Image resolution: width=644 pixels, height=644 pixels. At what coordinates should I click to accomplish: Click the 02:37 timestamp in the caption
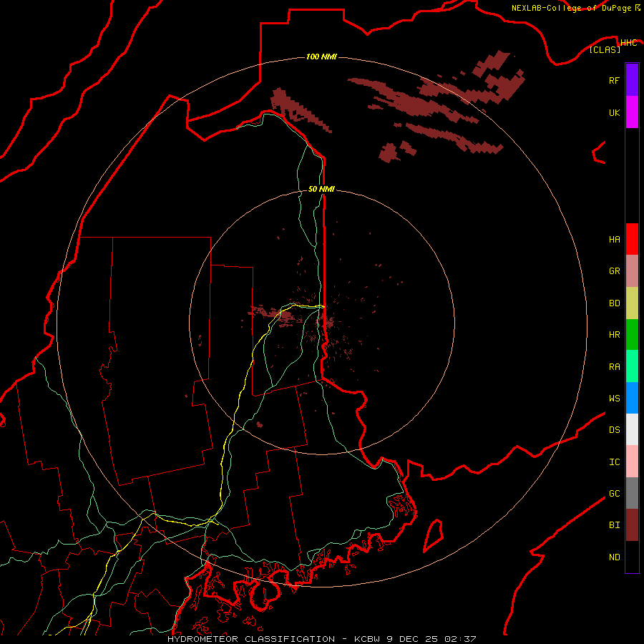coord(462,639)
